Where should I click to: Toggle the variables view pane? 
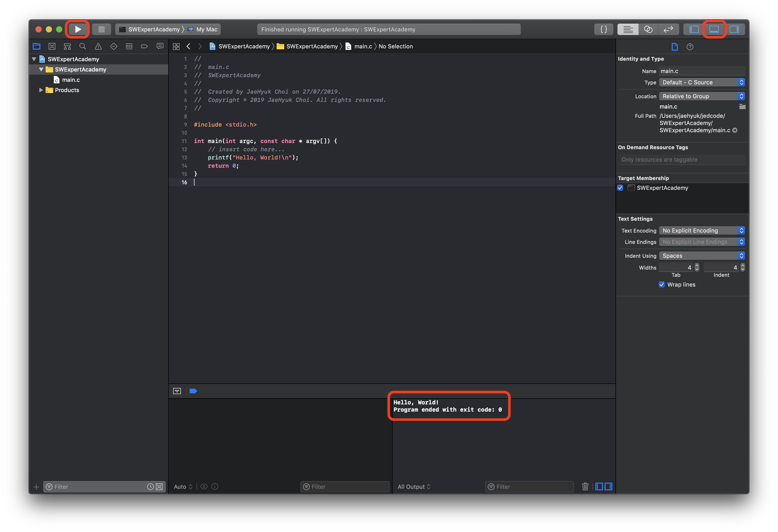pyautogui.click(x=599, y=487)
